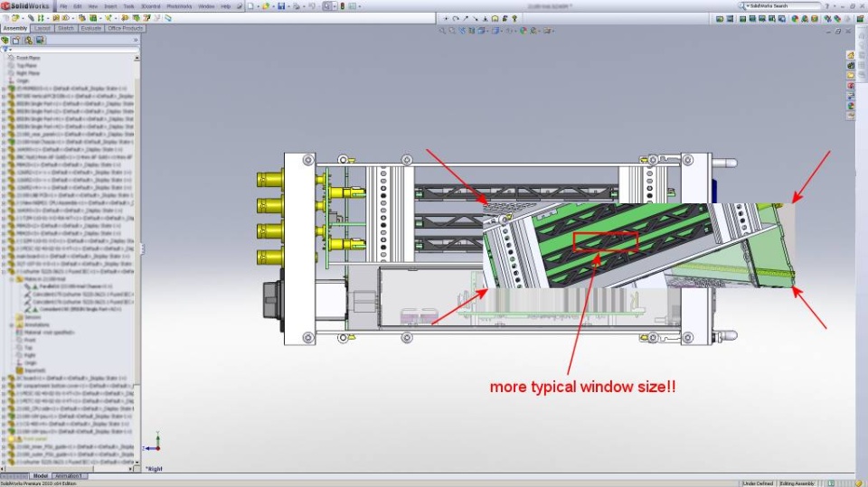Open the Insert menu
Image resolution: width=868 pixels, height=487 pixels.
[110, 6]
